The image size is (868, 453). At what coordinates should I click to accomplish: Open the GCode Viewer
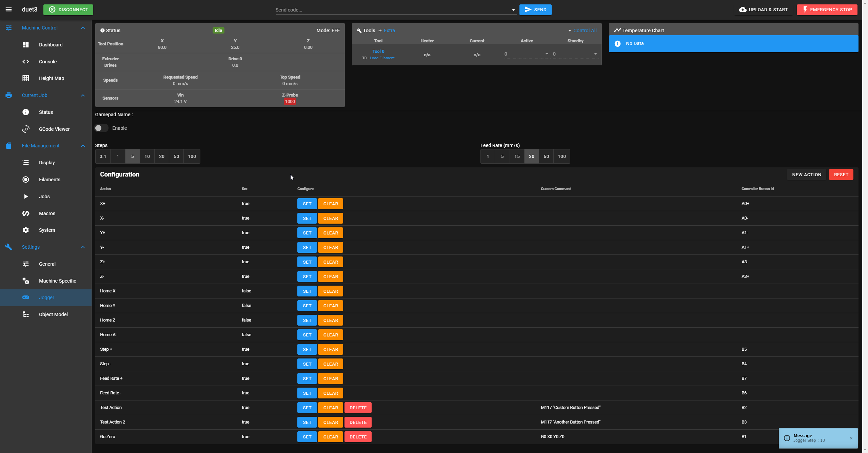(x=54, y=129)
